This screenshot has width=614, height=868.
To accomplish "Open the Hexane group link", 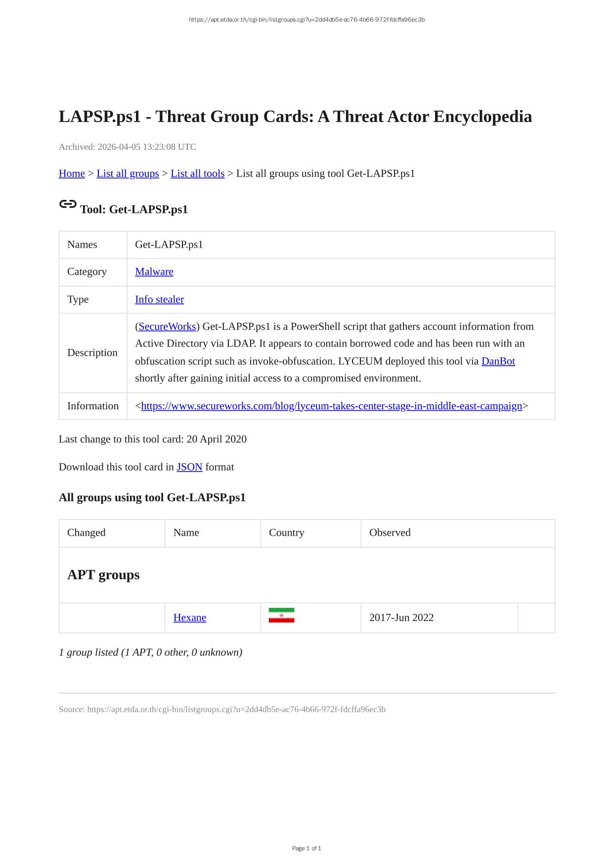I will [x=190, y=617].
